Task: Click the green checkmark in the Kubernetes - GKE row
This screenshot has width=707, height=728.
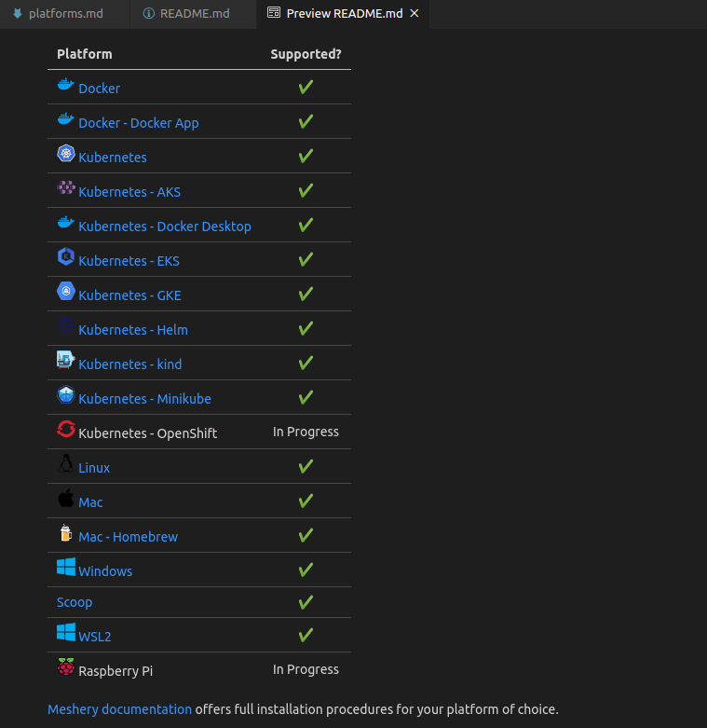Action: tap(306, 294)
